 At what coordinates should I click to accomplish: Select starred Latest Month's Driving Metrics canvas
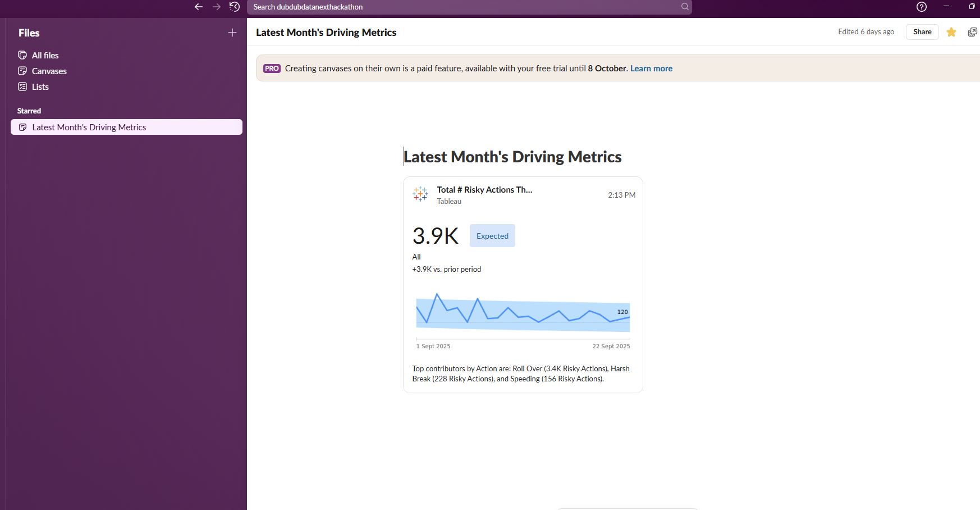click(126, 127)
